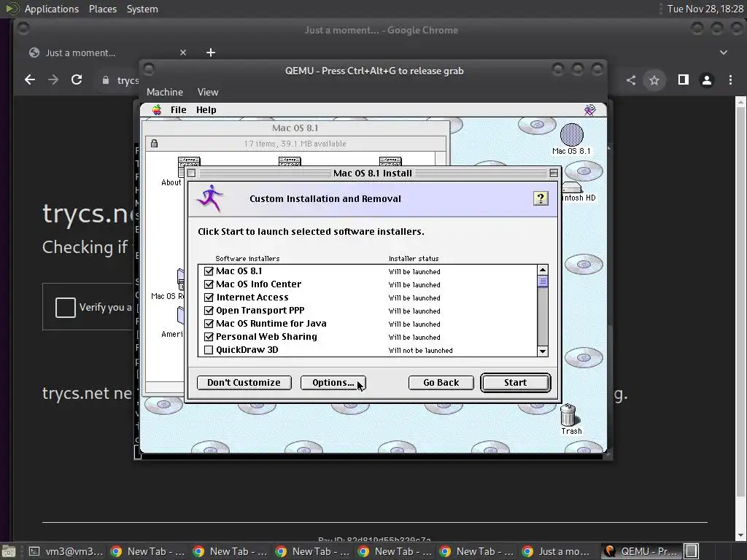Click installer list scroll up arrow
This screenshot has width=747, height=560.
(x=542, y=270)
